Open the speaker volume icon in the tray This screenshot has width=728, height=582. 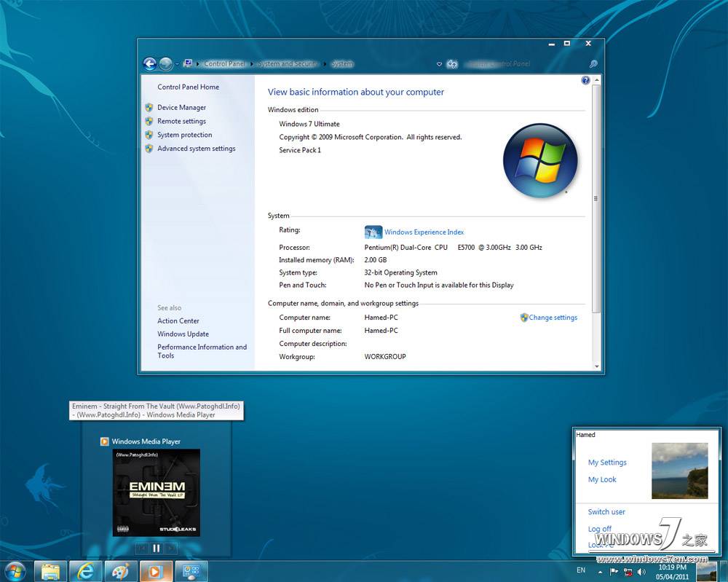pos(641,572)
